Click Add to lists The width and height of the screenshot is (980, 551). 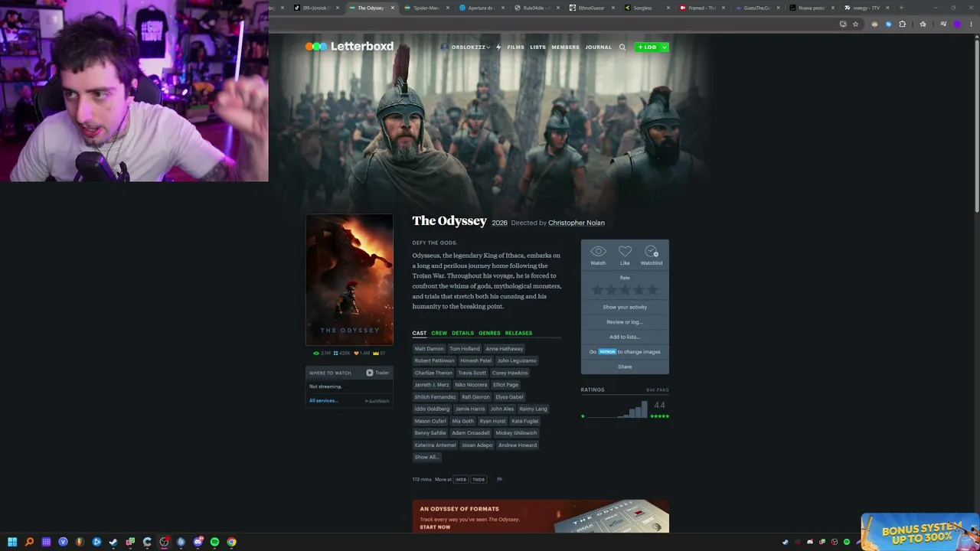coord(625,337)
